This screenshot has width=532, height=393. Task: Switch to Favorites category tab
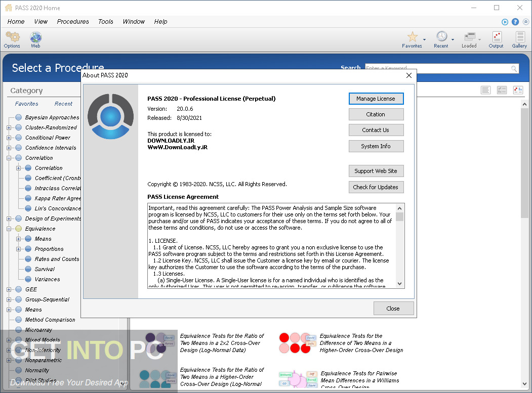[26, 104]
